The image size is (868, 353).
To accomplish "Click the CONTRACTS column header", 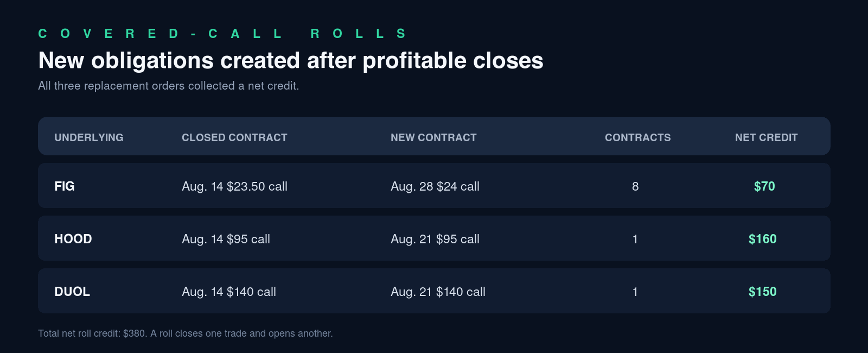I will (637, 137).
